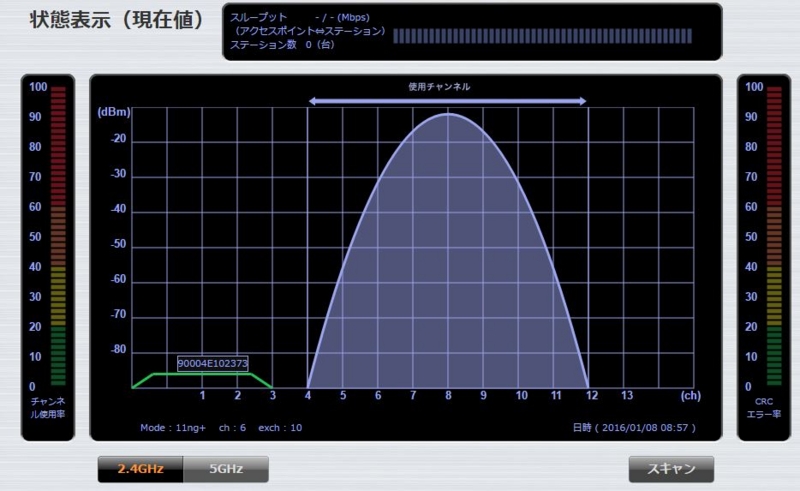Click the -50 dBm axis label
Image resolution: width=800 pixels, height=491 pixels.
[118, 244]
